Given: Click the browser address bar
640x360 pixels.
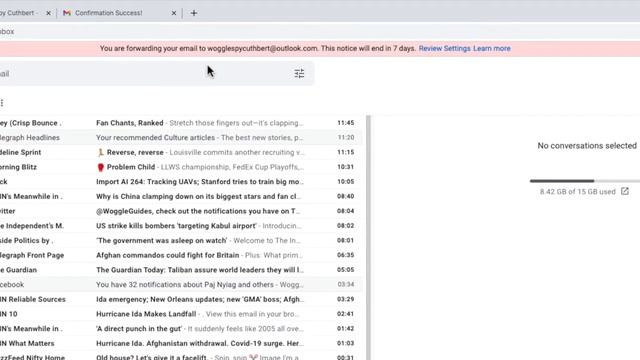Looking at the screenshot, I should (320, 31).
